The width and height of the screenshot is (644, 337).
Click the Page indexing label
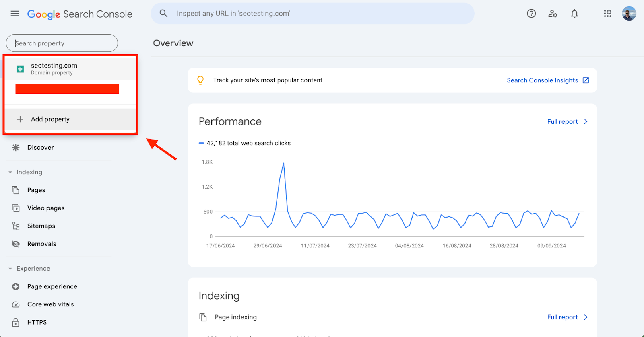(x=235, y=317)
